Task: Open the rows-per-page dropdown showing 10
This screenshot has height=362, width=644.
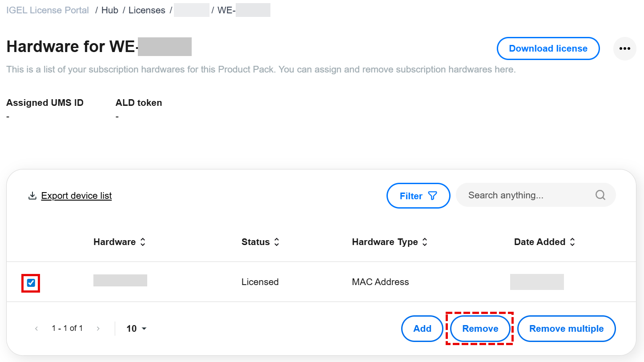Action: [137, 329]
